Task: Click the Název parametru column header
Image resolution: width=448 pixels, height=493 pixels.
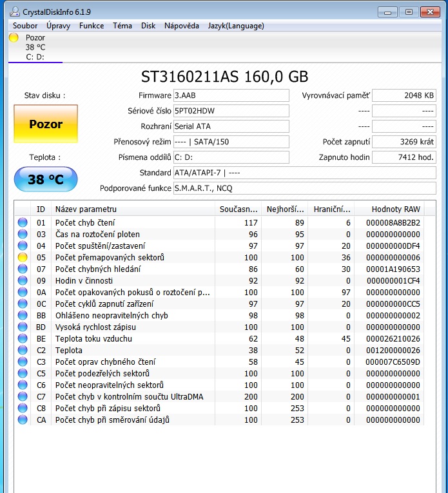Action: pos(133,209)
